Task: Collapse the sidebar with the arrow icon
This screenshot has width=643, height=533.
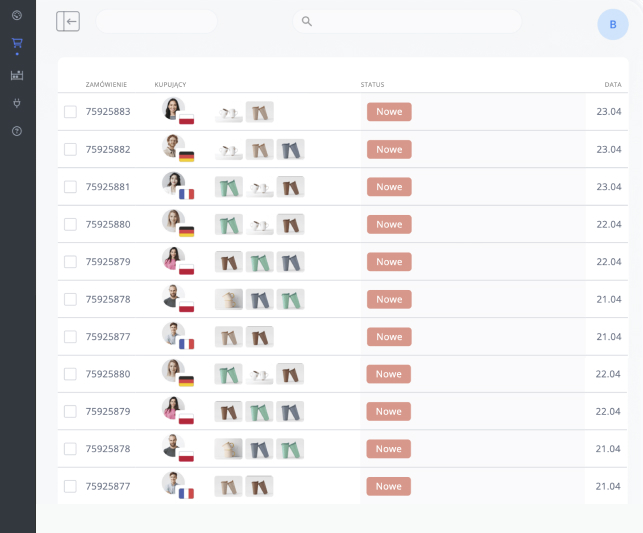Action: tap(68, 21)
